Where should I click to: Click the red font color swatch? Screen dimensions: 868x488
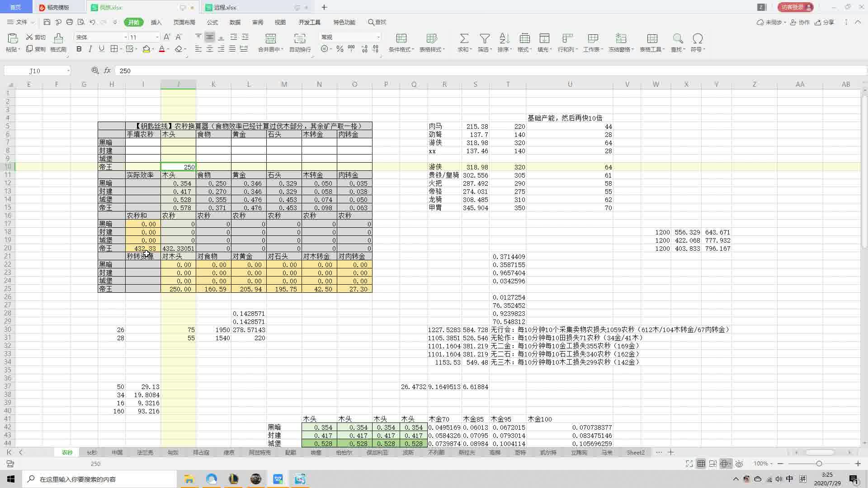pyautogui.click(x=162, y=49)
